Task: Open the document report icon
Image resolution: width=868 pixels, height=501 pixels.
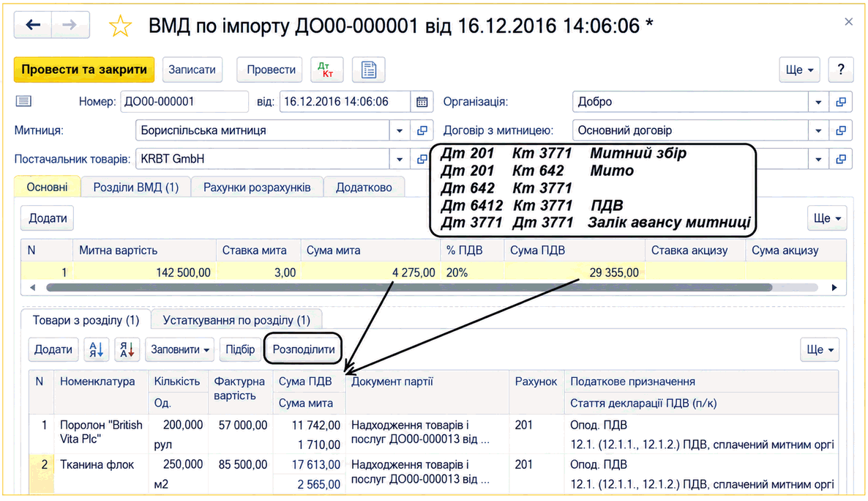Action: (369, 70)
